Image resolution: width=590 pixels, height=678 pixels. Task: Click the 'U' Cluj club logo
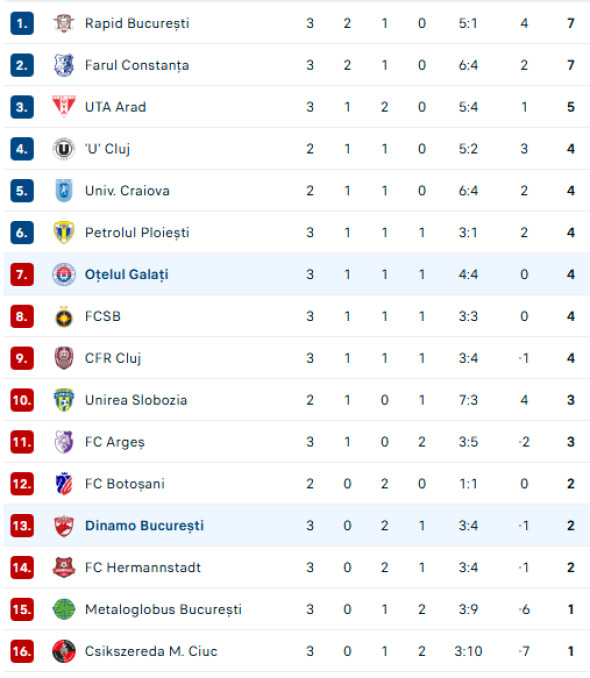tap(64, 149)
